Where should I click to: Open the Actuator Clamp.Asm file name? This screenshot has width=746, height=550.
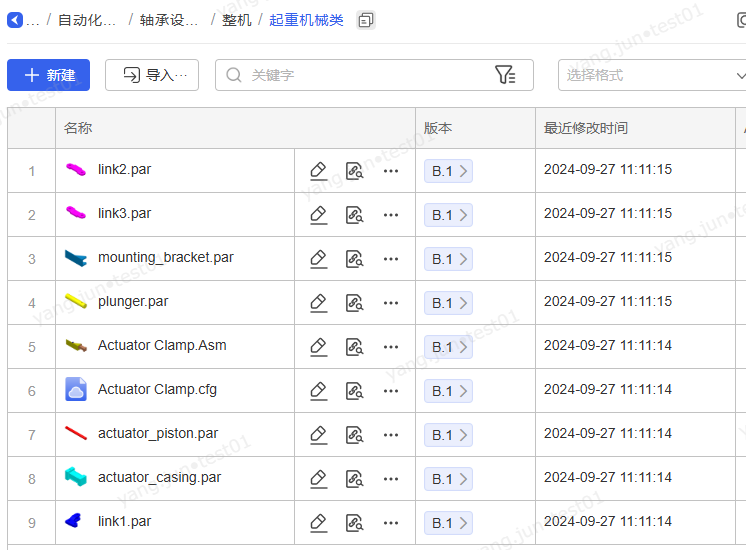point(162,346)
